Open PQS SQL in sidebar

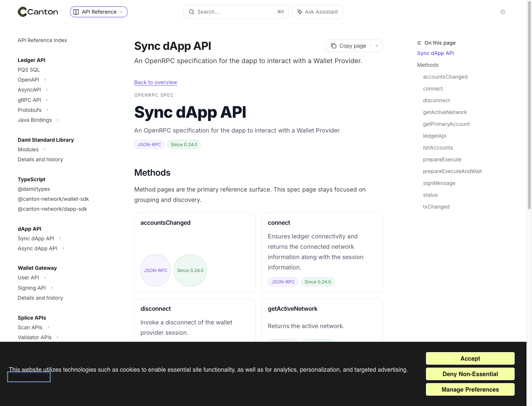[x=29, y=70]
